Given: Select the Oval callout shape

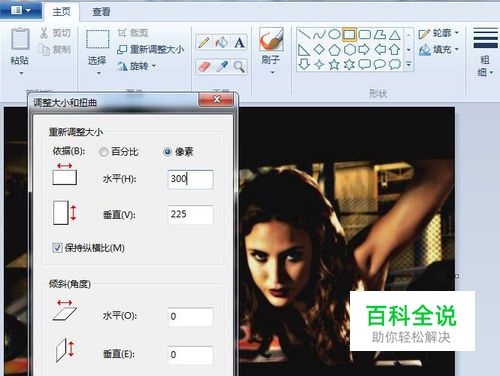Looking at the screenshot, I should (x=380, y=64).
